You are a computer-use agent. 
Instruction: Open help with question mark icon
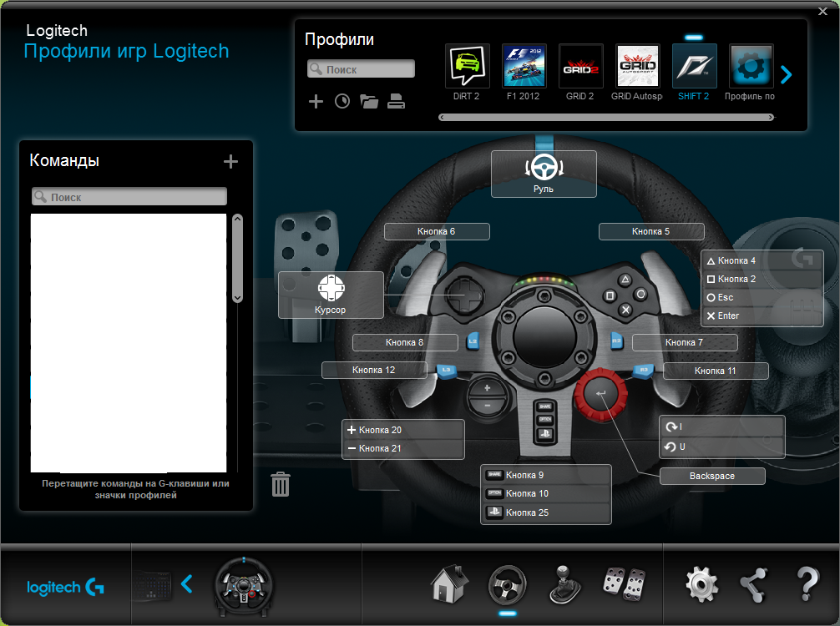(807, 584)
